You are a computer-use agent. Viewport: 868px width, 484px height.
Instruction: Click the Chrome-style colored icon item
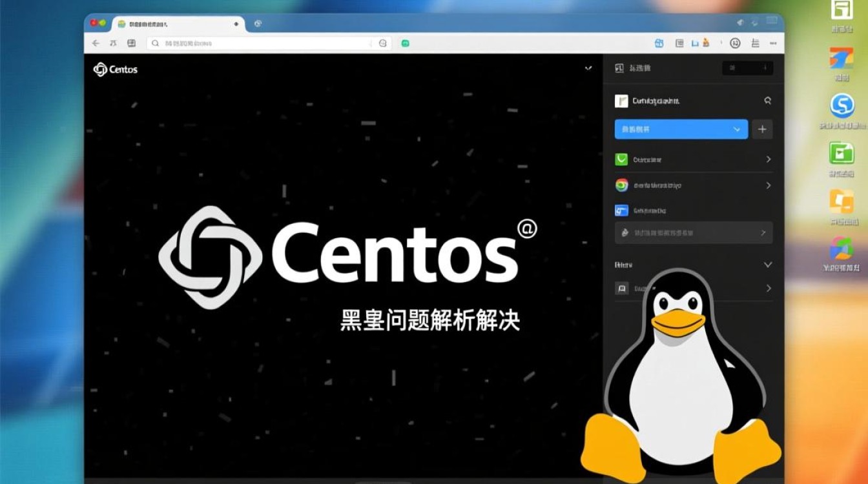[x=621, y=185]
